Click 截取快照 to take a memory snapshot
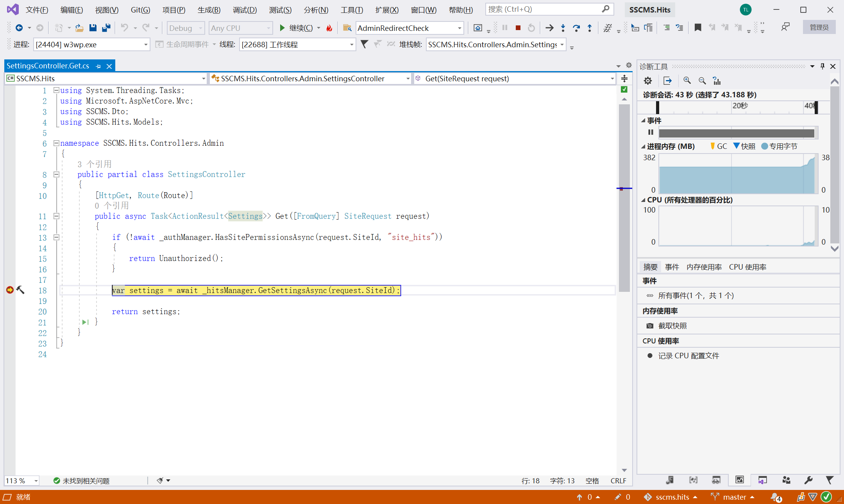The image size is (844, 504). point(672,326)
